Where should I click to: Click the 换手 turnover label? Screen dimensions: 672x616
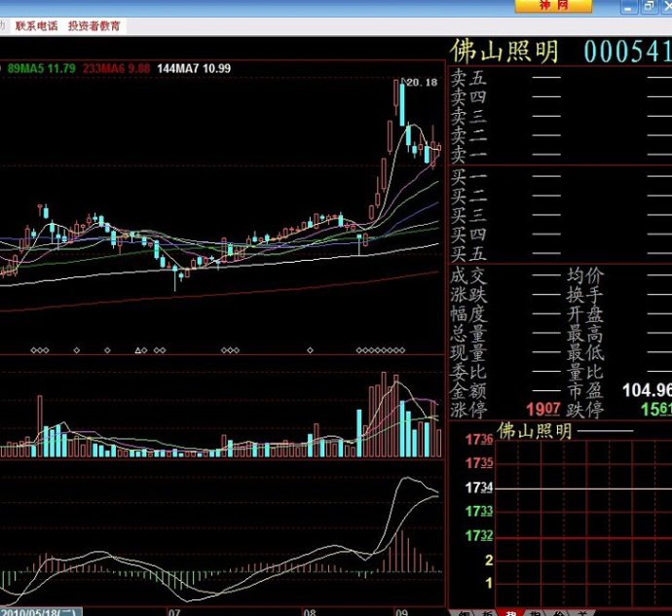pos(585,295)
